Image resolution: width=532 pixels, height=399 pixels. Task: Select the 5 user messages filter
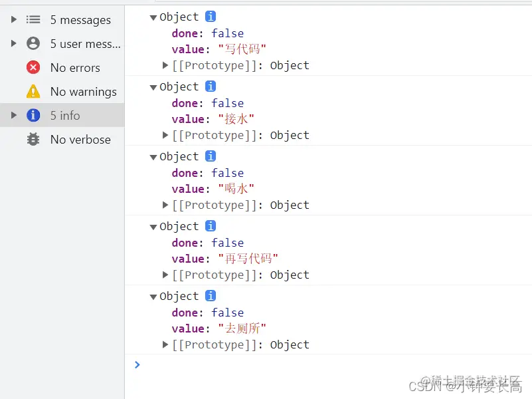click(x=62, y=43)
